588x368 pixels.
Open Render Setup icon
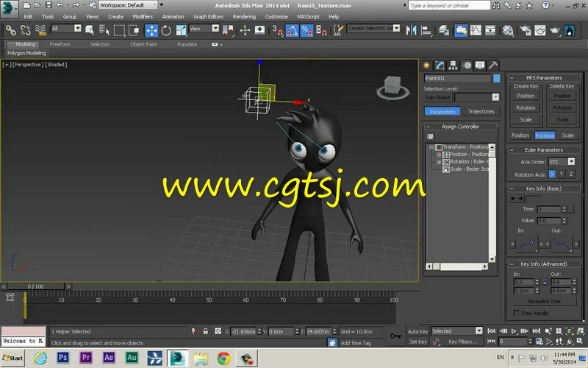(526, 30)
